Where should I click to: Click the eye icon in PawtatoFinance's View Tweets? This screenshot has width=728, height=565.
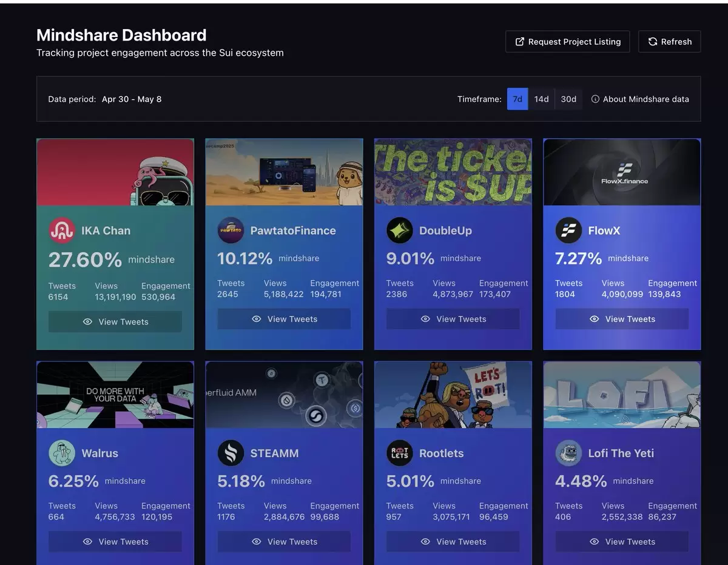tap(256, 319)
